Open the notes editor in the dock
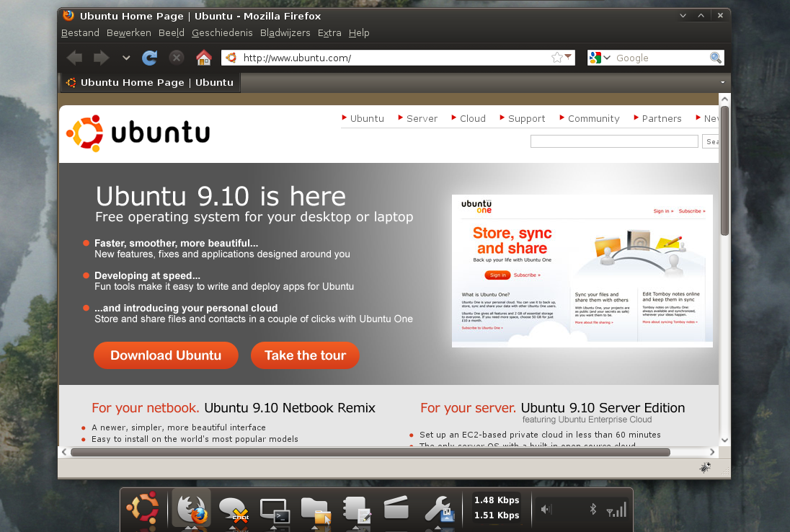 (x=358, y=510)
